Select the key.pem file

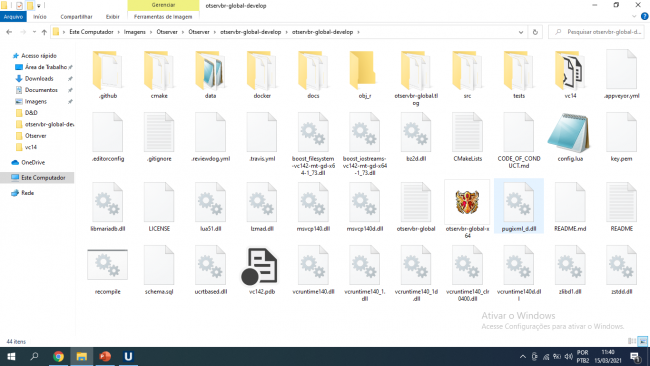coord(621,138)
